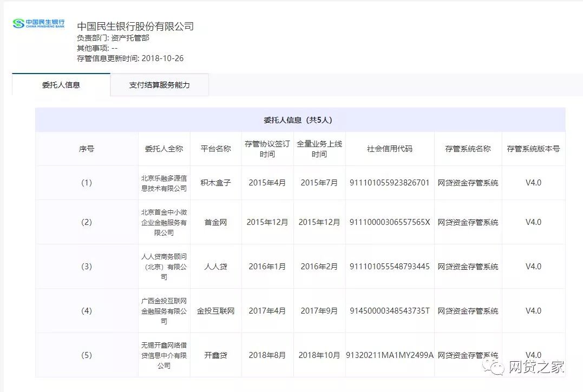Click the update time 2018-10-26 line

click(130, 58)
